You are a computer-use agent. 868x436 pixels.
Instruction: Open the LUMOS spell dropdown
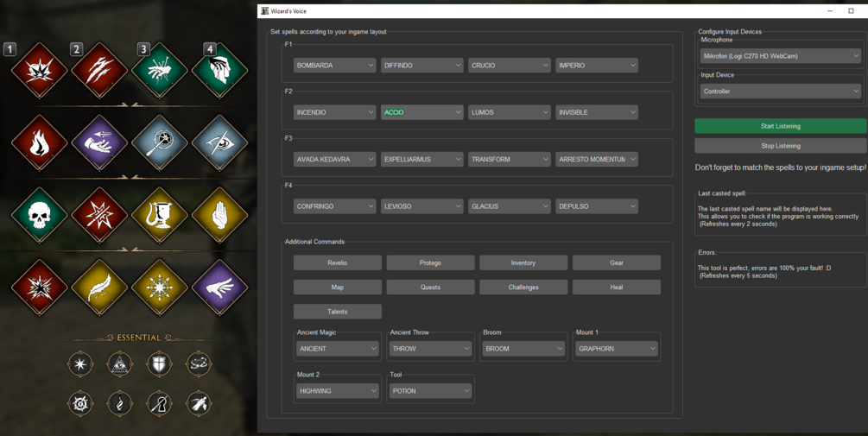[x=510, y=112]
